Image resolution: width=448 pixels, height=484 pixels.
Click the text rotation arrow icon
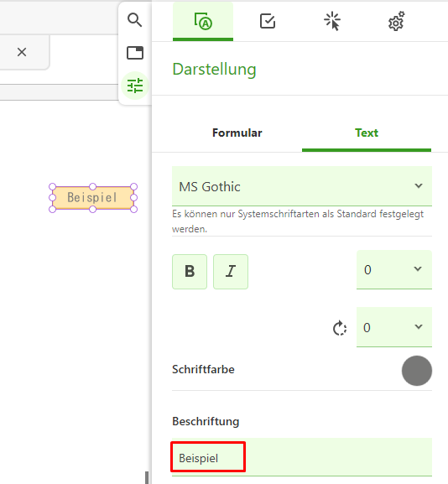339,328
